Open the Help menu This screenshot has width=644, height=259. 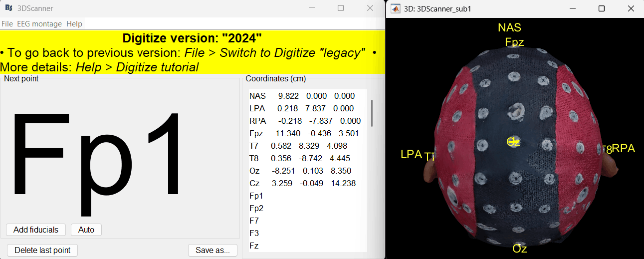74,24
